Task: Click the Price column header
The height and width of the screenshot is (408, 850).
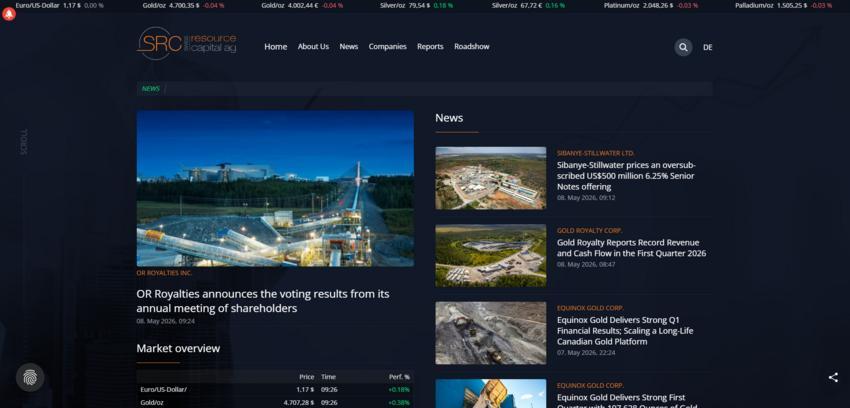Action: click(306, 377)
